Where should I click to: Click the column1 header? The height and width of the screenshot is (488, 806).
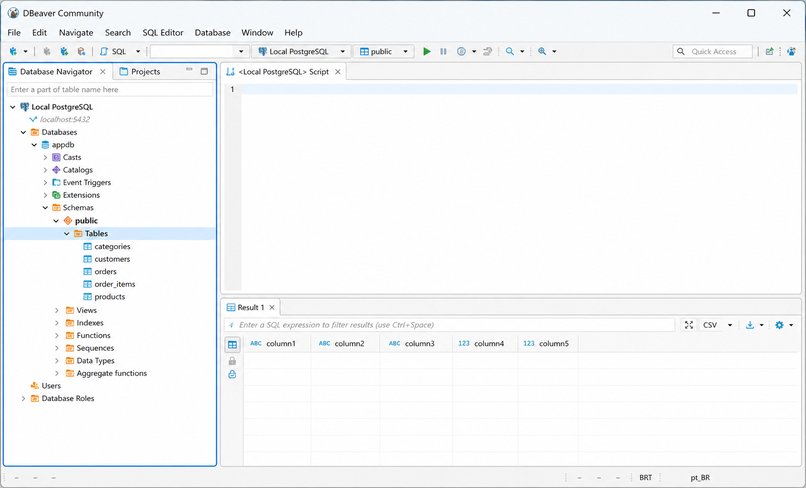[278, 344]
